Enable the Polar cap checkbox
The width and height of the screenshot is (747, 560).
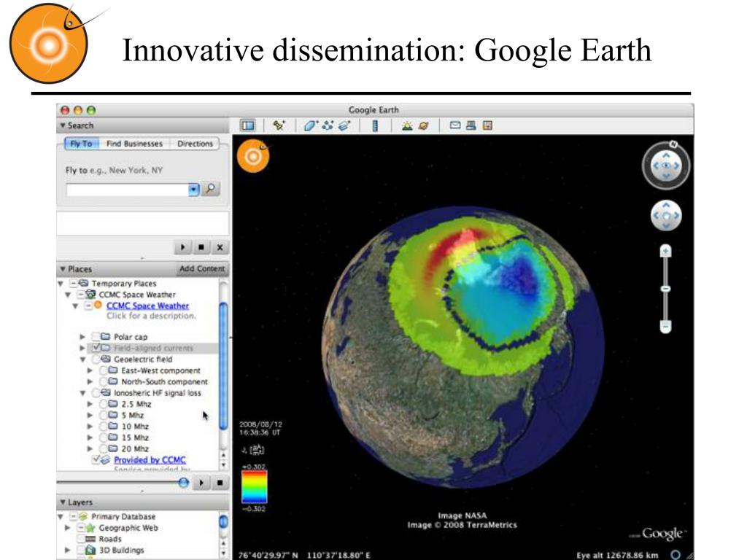(96, 337)
